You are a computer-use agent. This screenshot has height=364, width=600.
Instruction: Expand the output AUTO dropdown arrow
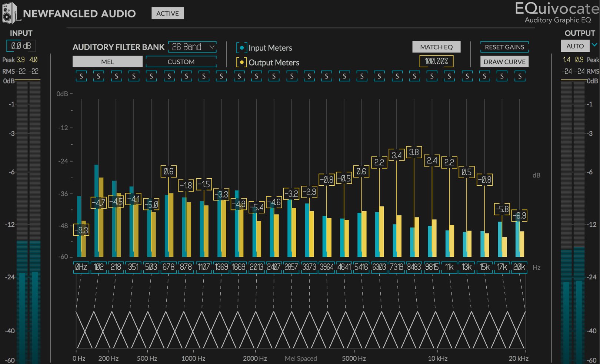(x=594, y=45)
